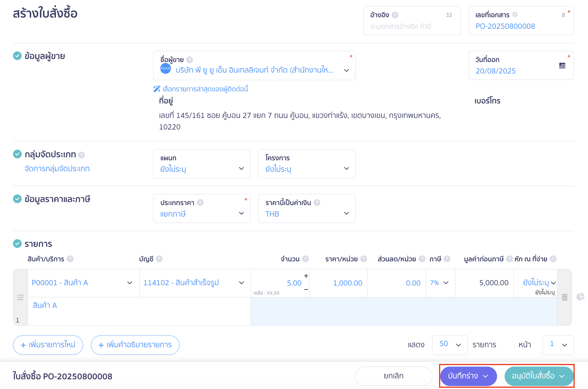Click จัดการกลุ่มจัดประเภท link
Image resolution: width=588 pixels, height=389 pixels.
coord(57,168)
